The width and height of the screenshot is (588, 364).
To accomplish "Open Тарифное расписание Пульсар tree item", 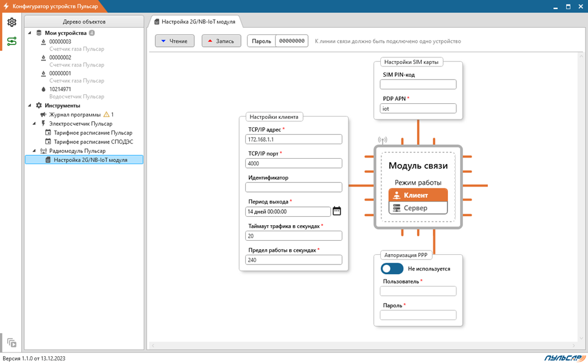I will click(93, 132).
